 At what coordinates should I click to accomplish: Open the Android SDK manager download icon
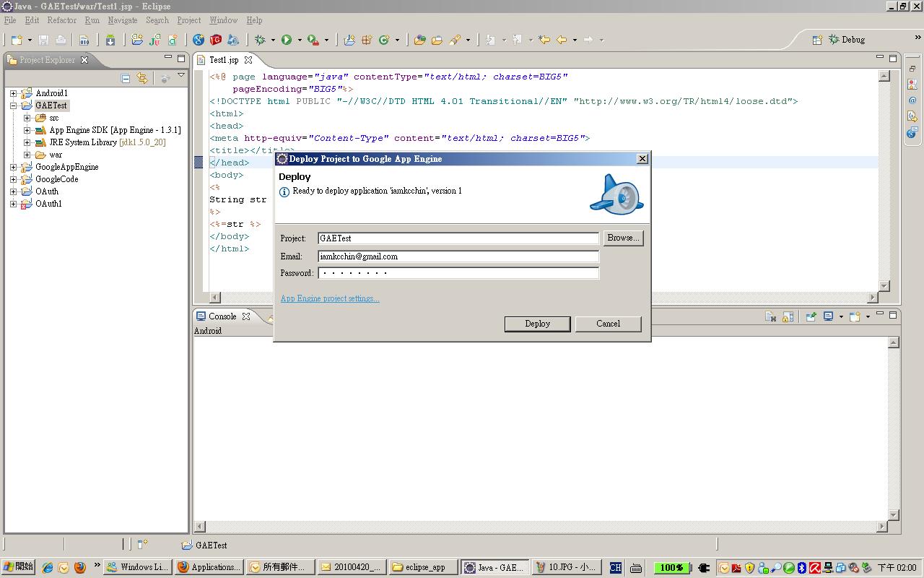[110, 40]
